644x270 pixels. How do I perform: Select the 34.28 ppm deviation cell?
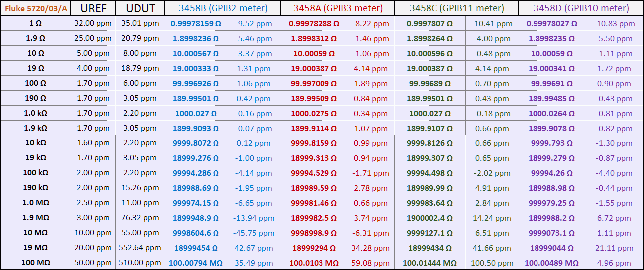pyautogui.click(x=370, y=248)
